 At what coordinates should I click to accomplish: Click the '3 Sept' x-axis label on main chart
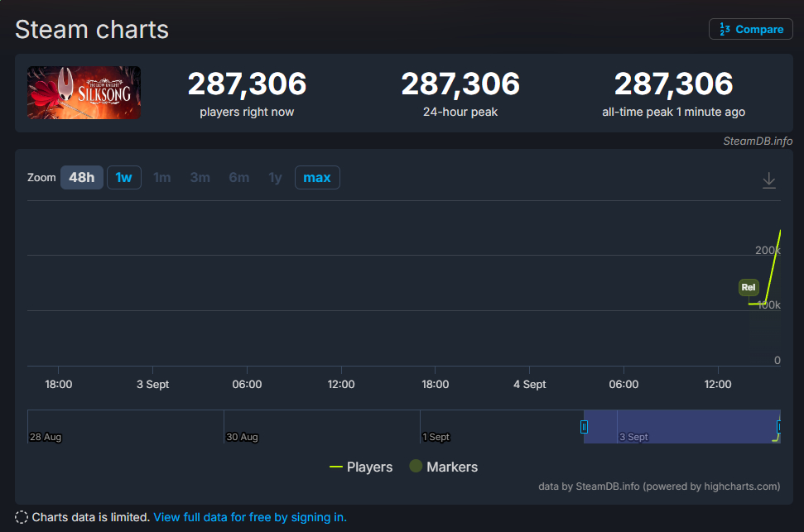[153, 384]
